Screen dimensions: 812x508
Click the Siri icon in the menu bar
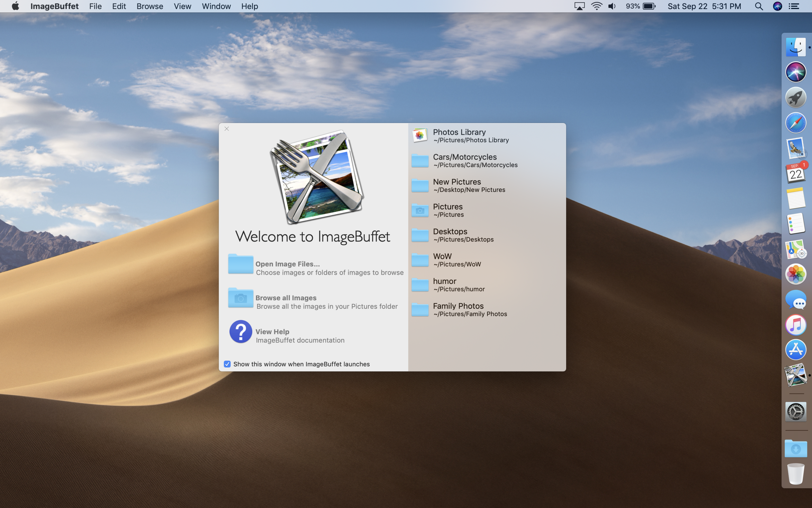point(778,7)
